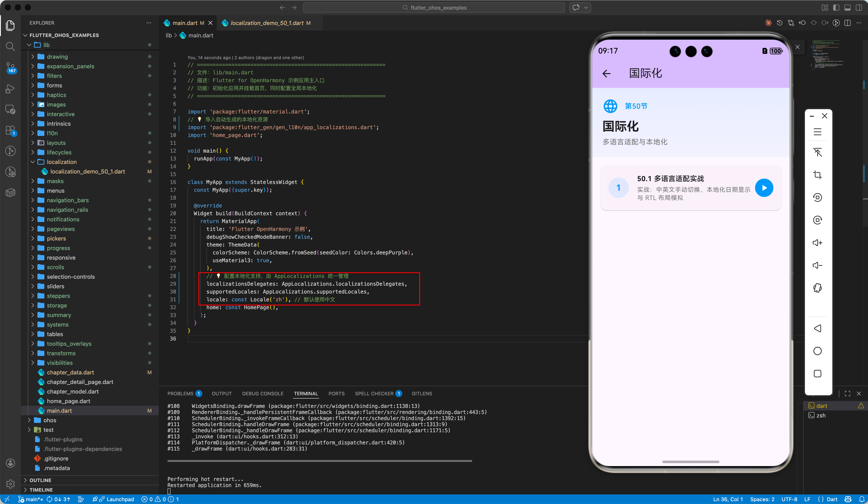Click volume up icon on emulator toolbar
This screenshot has height=504, width=868.
point(817,243)
